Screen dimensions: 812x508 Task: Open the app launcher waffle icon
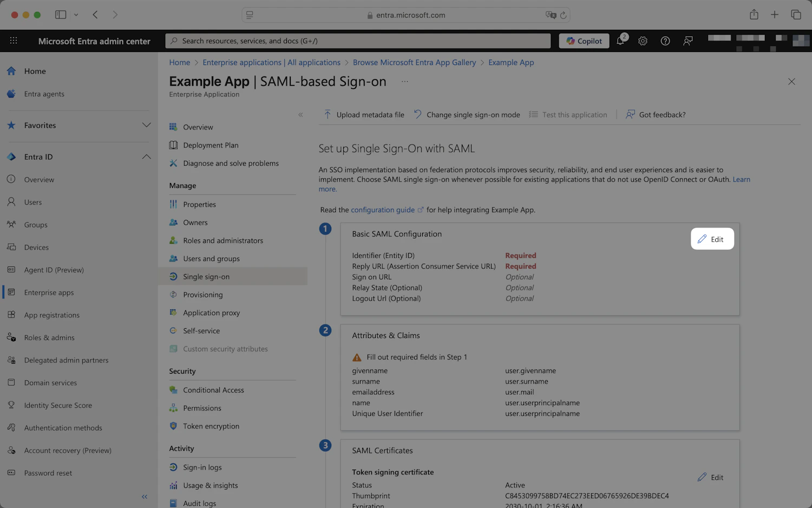14,41
